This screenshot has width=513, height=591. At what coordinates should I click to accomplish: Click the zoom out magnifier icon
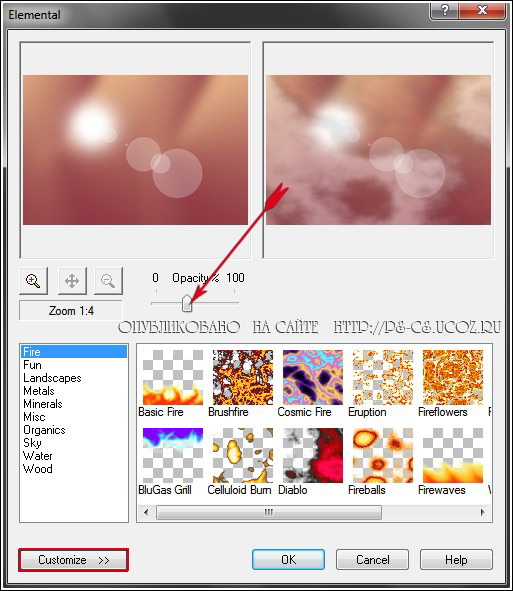click(108, 281)
